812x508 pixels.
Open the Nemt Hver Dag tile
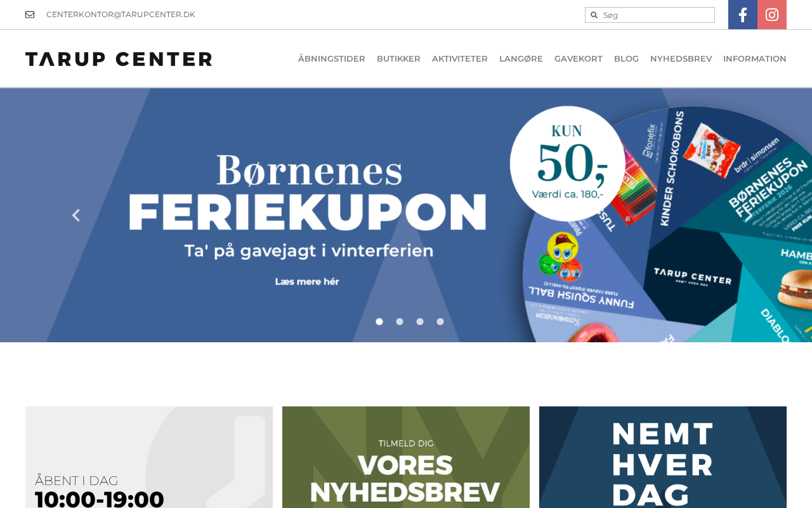663,457
